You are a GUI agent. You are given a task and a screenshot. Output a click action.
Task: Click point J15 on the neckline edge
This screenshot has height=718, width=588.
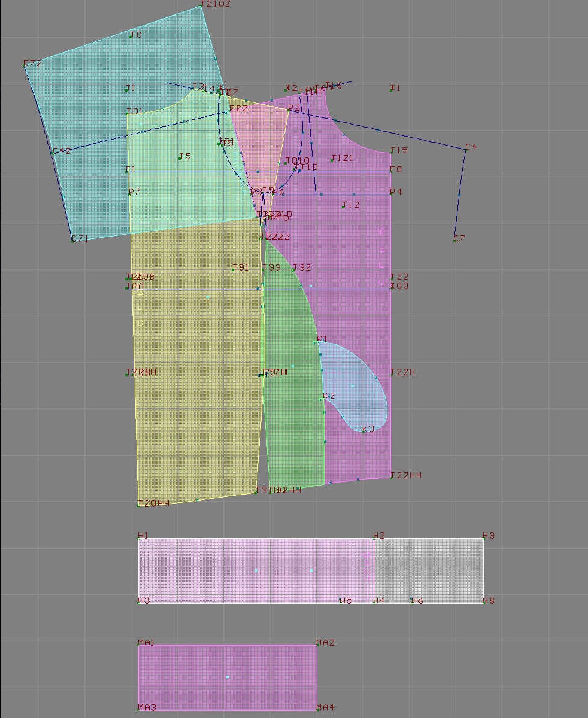(x=391, y=153)
